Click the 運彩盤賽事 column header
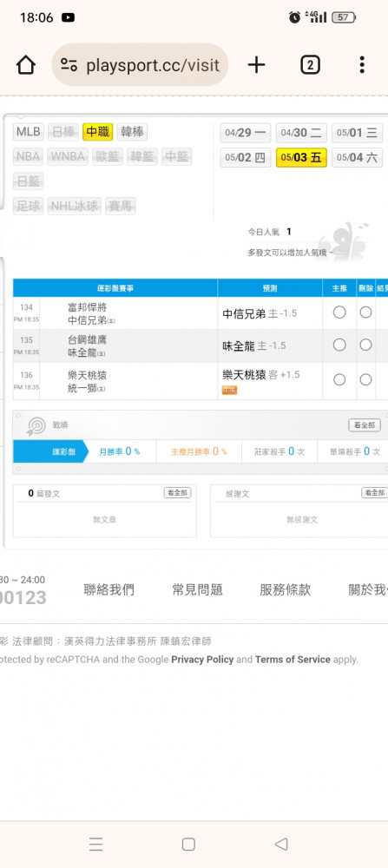388x868 pixels. tap(115, 288)
